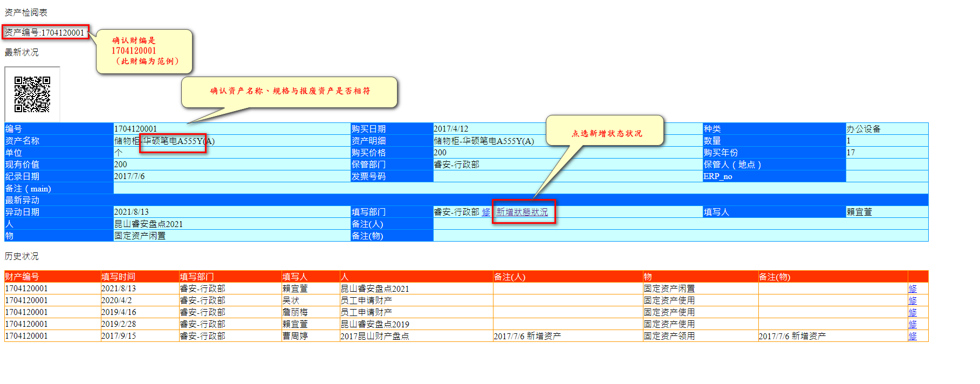Click the 资产检阅表 page title

coord(26,12)
